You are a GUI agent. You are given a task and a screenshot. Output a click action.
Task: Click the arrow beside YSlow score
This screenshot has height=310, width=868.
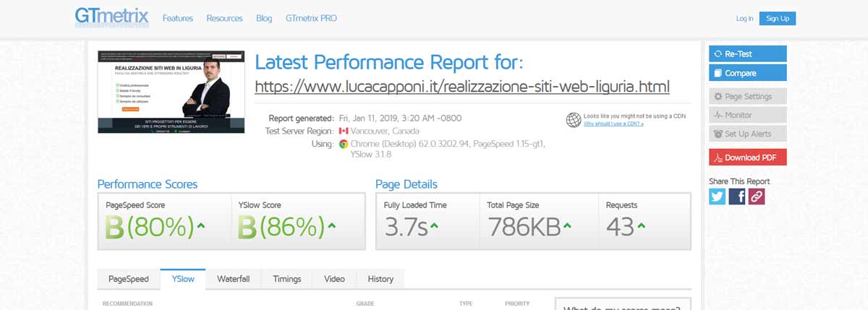click(x=332, y=225)
